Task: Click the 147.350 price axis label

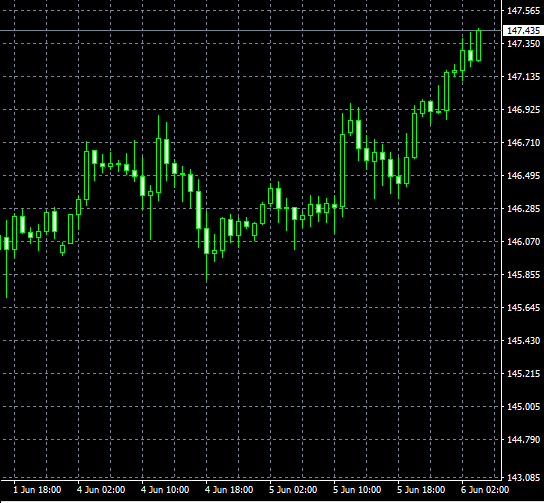Action: (x=524, y=44)
